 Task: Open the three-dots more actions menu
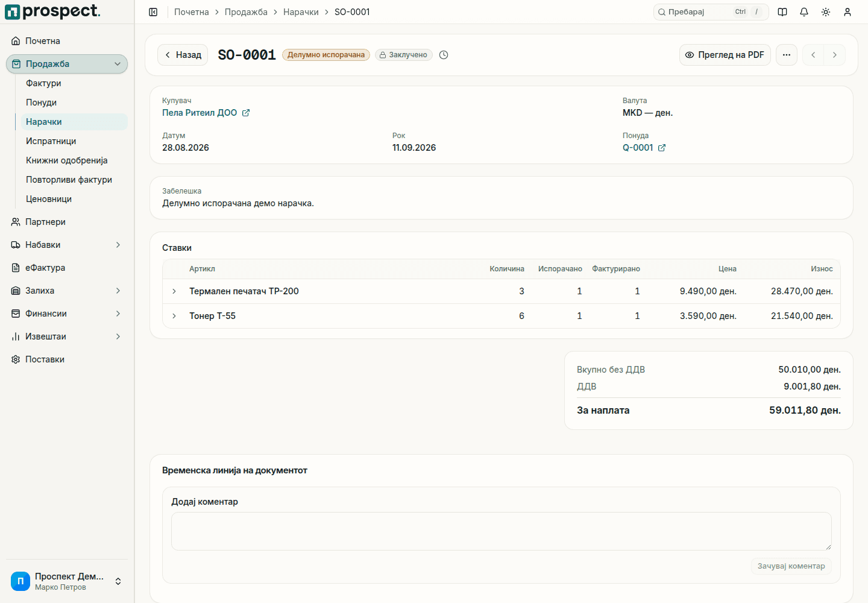point(787,55)
